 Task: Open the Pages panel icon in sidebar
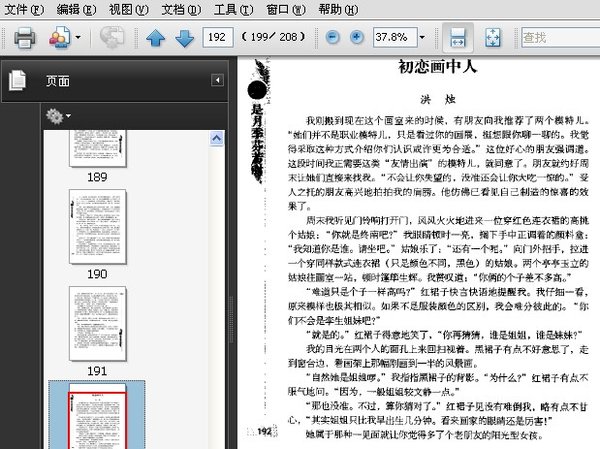click(17, 80)
